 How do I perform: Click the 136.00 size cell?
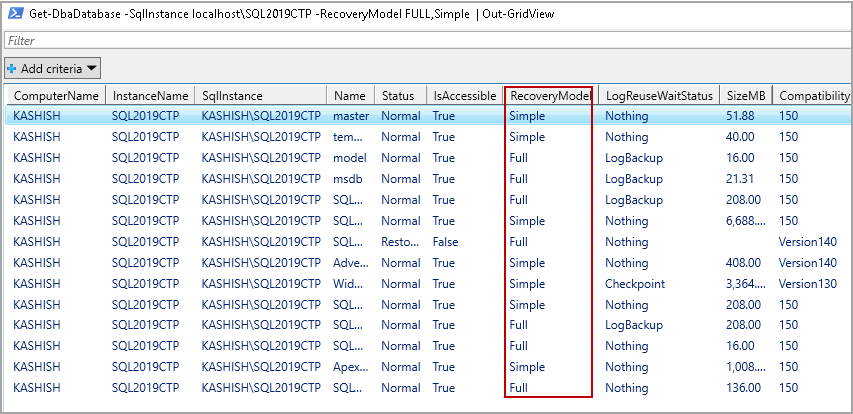pos(743,388)
